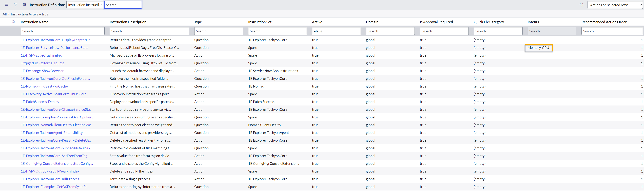Viewport: 644px width, 192px height.
Task: Sort by Instruction Name column header
Action: tap(34, 22)
